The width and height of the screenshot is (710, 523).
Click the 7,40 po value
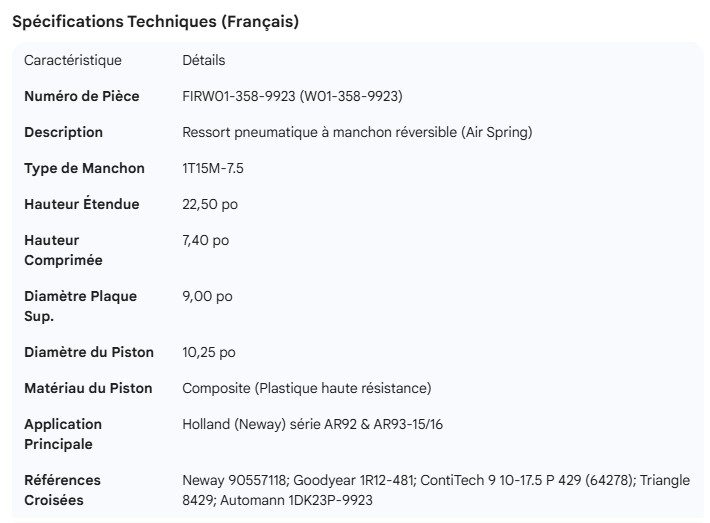[205, 240]
